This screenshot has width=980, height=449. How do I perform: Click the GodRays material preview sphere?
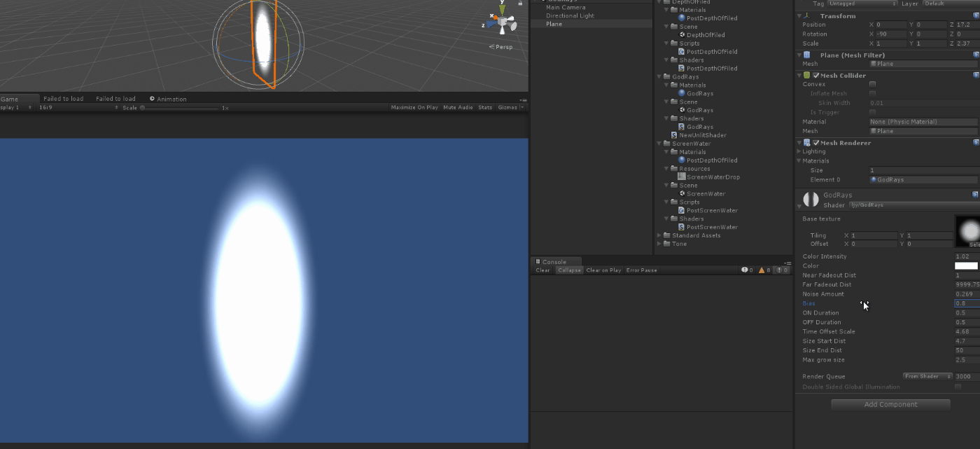811,200
